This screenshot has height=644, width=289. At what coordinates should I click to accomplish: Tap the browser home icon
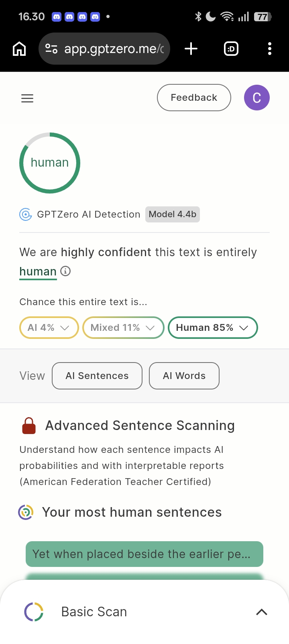pos(19,49)
